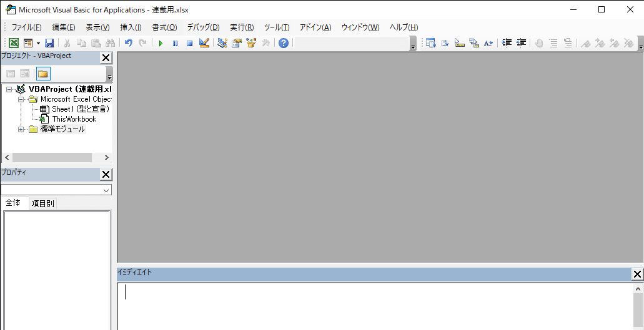Open the デバッグ(D) menu
Viewport: 644px width, 330px height.
click(x=203, y=27)
